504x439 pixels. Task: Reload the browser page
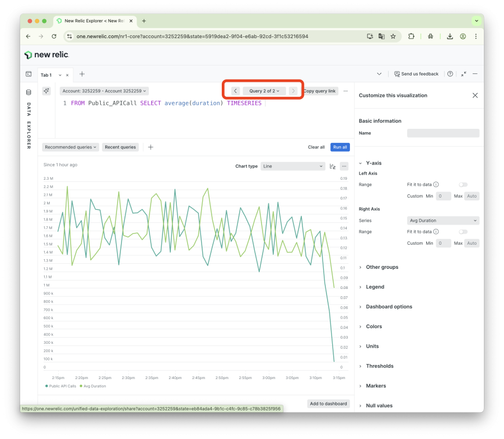(x=54, y=36)
